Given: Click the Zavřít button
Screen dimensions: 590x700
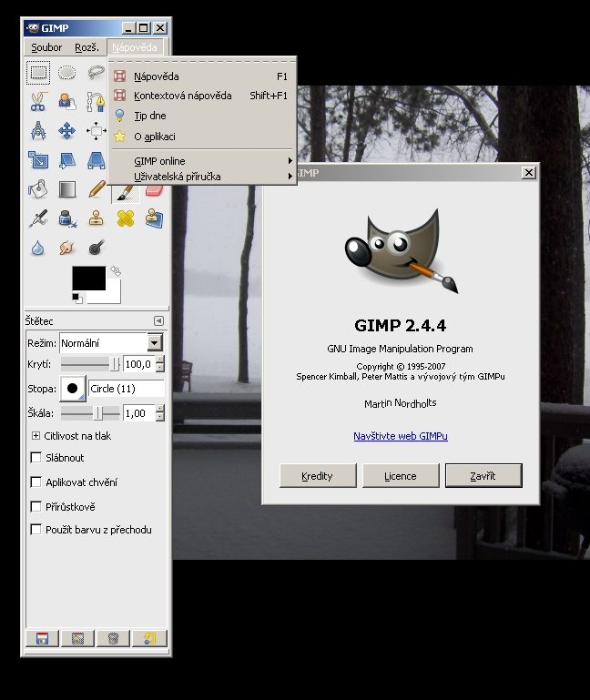Looking at the screenshot, I should pos(483,475).
